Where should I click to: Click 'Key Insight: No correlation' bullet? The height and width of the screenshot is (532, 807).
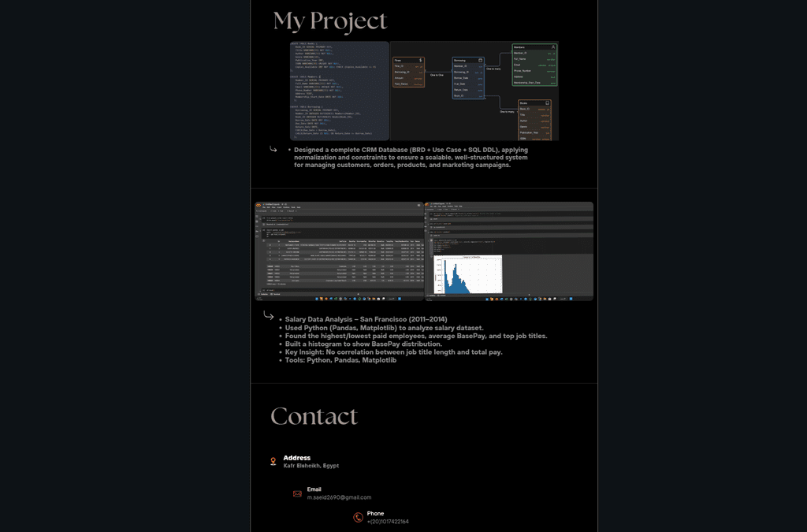(394, 352)
